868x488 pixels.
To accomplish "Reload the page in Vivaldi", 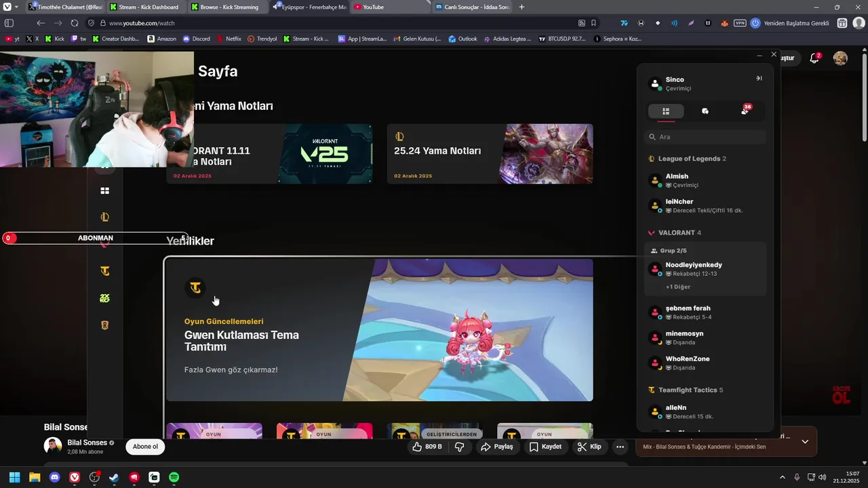I will (x=75, y=23).
